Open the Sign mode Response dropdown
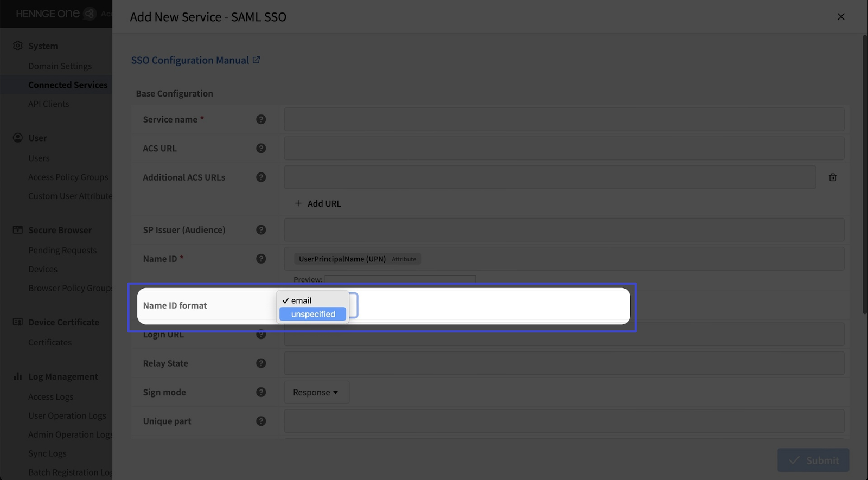This screenshot has width=868, height=480. pos(316,392)
